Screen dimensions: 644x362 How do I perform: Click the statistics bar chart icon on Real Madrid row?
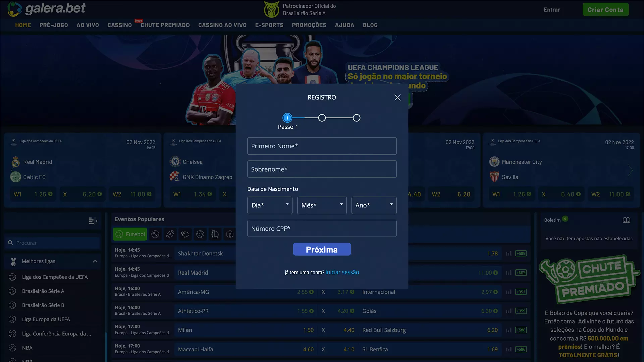pyautogui.click(x=508, y=273)
